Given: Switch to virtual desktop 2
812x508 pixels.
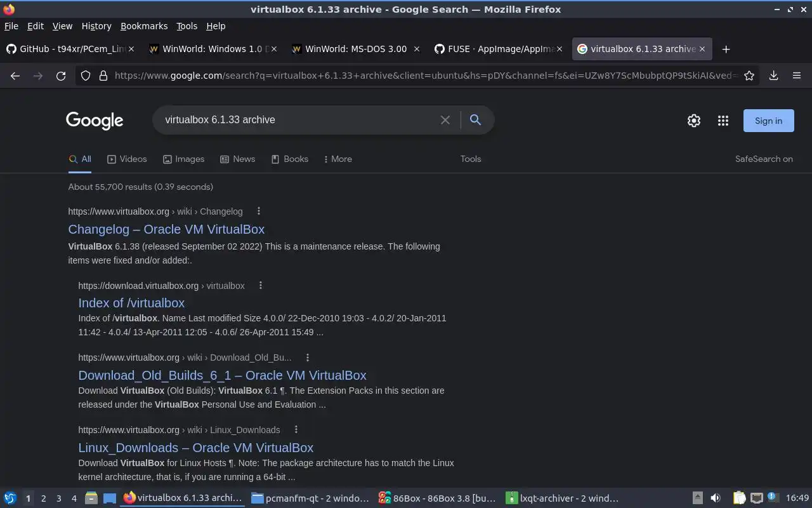Looking at the screenshot, I should (x=43, y=498).
